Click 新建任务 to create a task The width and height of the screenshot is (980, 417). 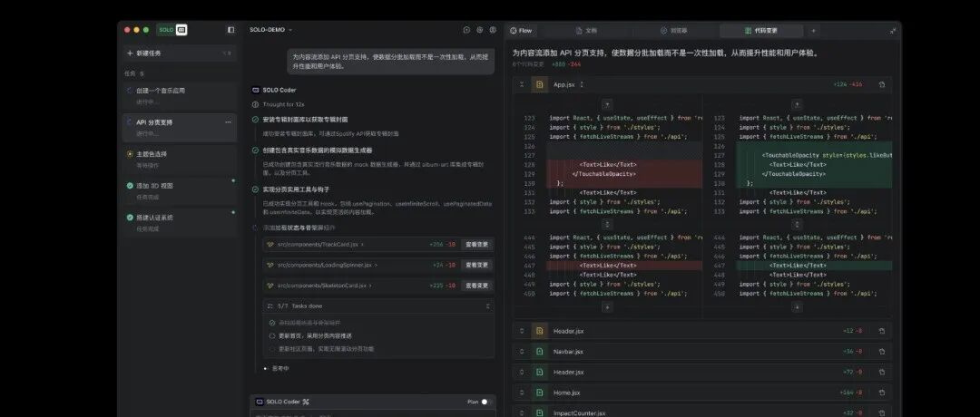(x=180, y=53)
